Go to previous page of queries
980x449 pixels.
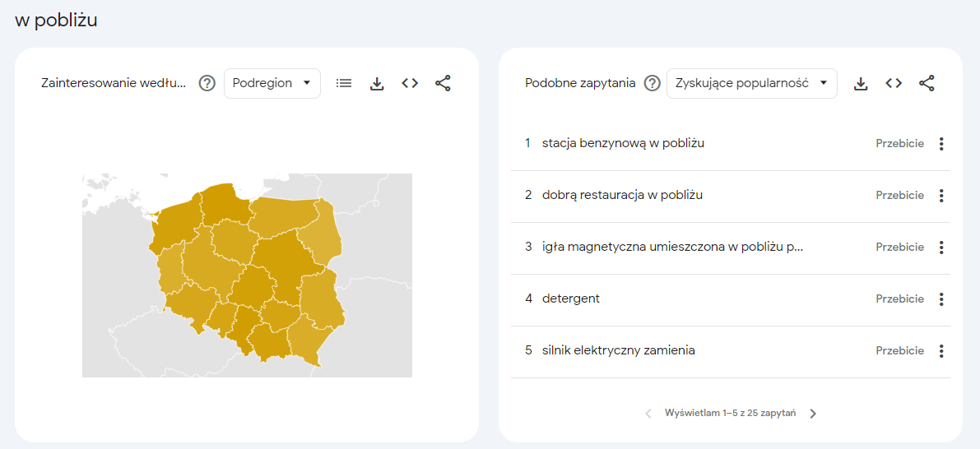[x=648, y=414]
